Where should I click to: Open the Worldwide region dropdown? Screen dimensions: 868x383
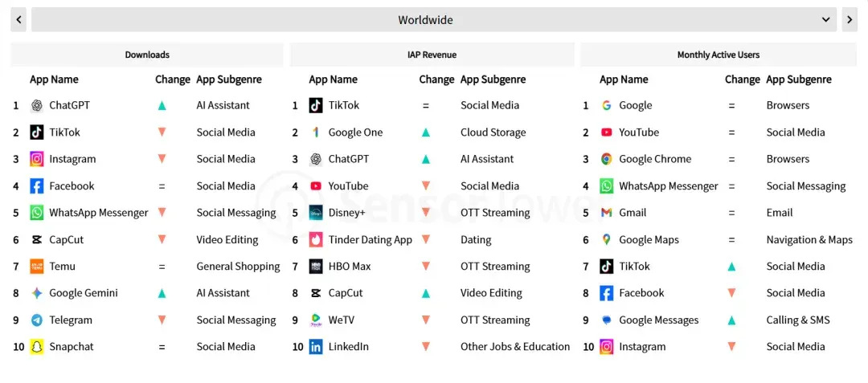point(434,20)
